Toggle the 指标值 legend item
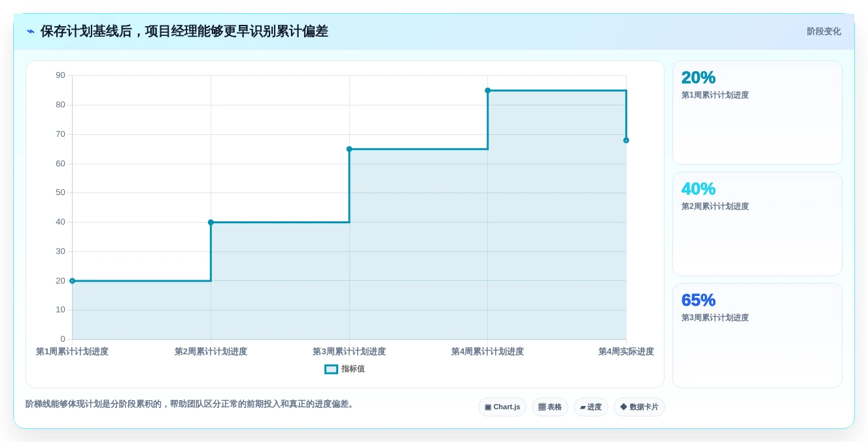868x442 pixels. click(345, 369)
